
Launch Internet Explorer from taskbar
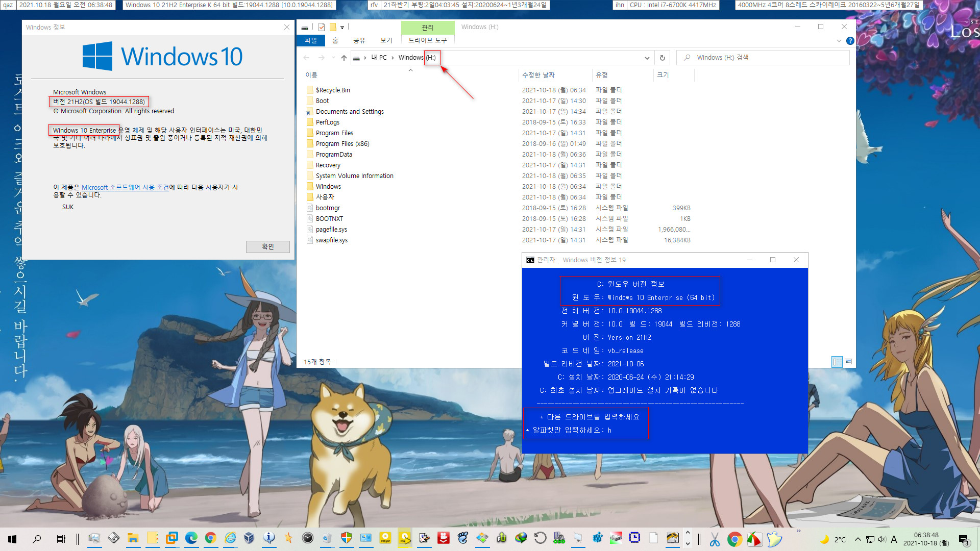(230, 538)
